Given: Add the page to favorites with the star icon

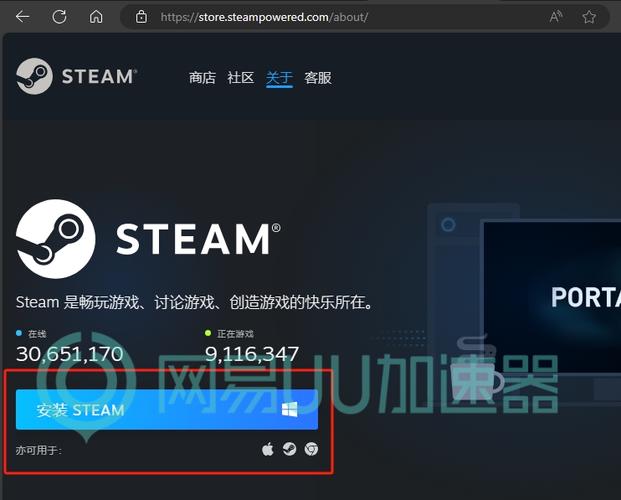Looking at the screenshot, I should click(589, 17).
